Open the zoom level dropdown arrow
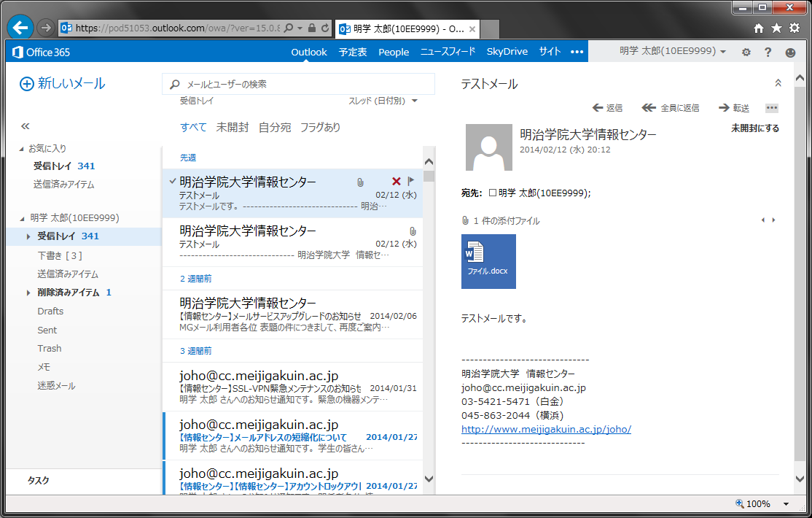 point(786,504)
